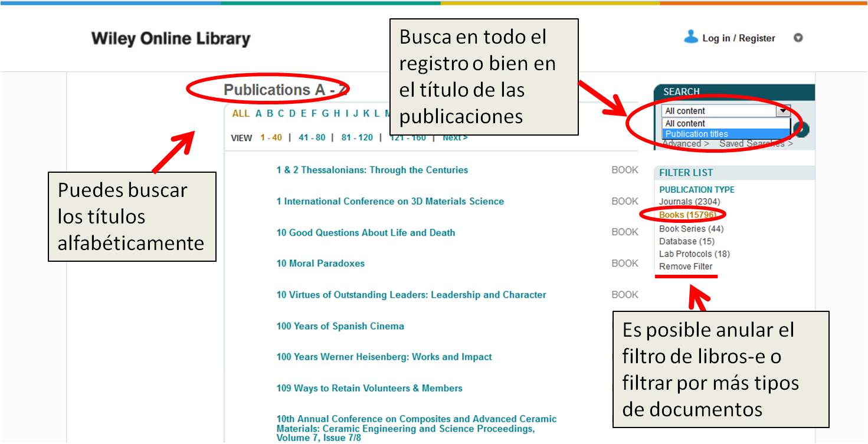This screenshot has width=868, height=444.
Task: View results 1 - 40
Action: coord(271,138)
